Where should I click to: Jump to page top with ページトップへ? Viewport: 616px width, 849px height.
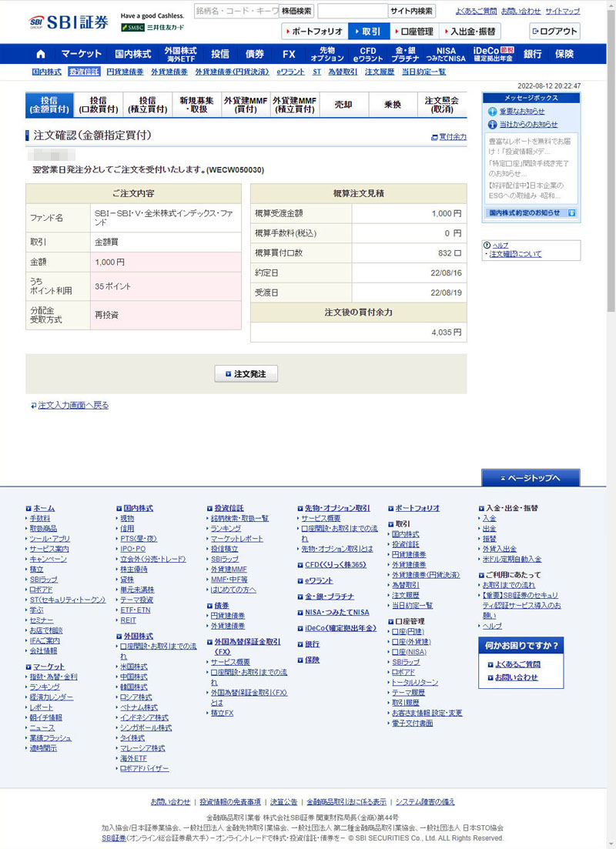pos(531,478)
